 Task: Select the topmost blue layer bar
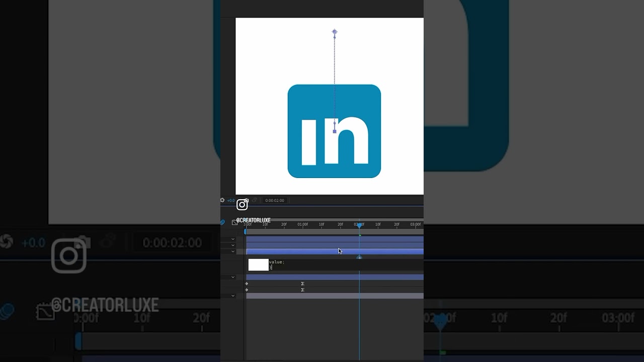(335, 239)
